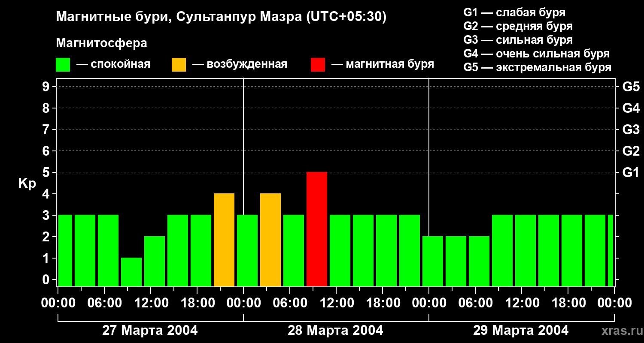Click the '— возбужденная' legend text
The height and width of the screenshot is (343, 644).
point(240,65)
